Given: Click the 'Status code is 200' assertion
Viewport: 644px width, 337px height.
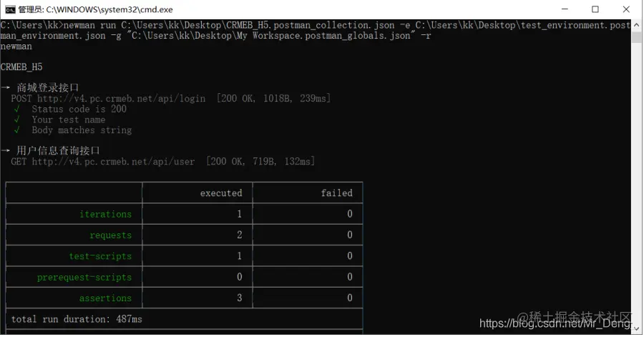Looking at the screenshot, I should click(79, 109).
